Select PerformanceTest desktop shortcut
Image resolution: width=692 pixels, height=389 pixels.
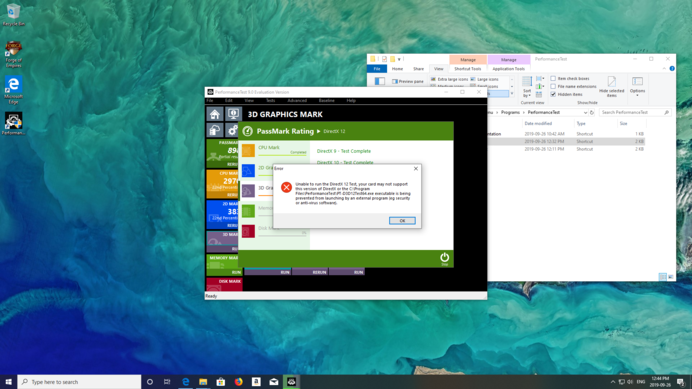click(x=13, y=123)
